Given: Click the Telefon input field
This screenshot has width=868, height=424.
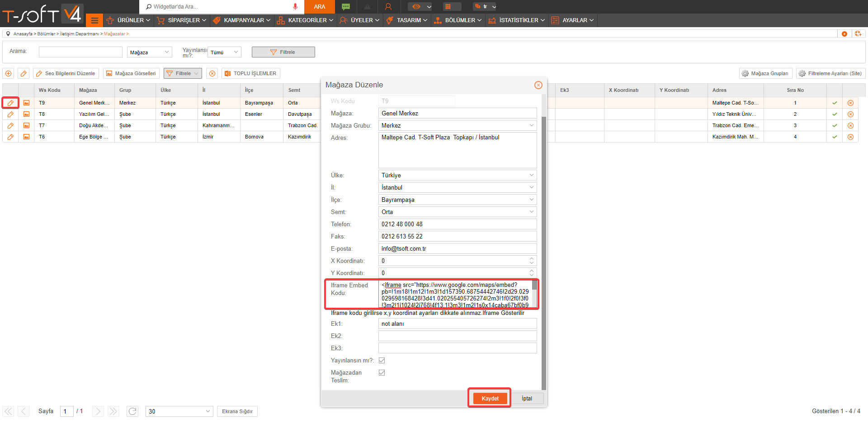Looking at the screenshot, I should 458,224.
